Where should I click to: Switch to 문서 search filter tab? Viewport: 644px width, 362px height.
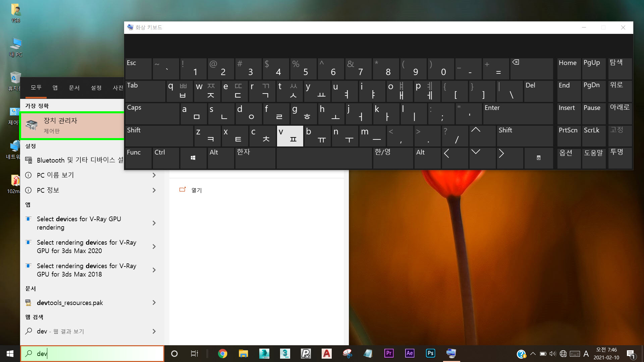coord(74,87)
